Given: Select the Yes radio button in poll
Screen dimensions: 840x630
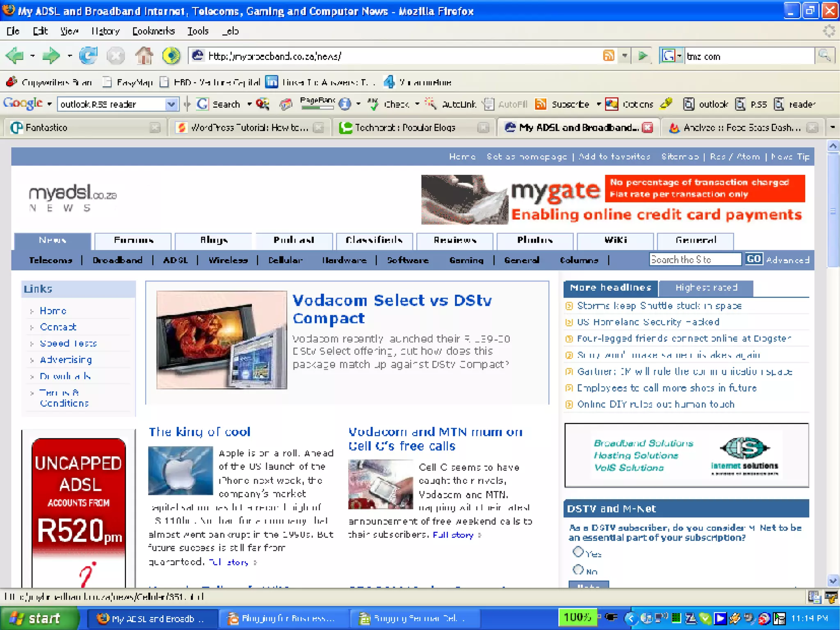Looking at the screenshot, I should pos(578,552).
